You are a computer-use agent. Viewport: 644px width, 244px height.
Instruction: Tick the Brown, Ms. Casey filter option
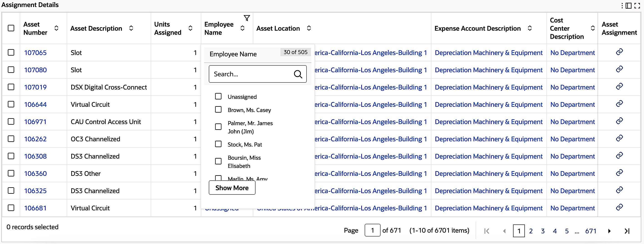(218, 110)
